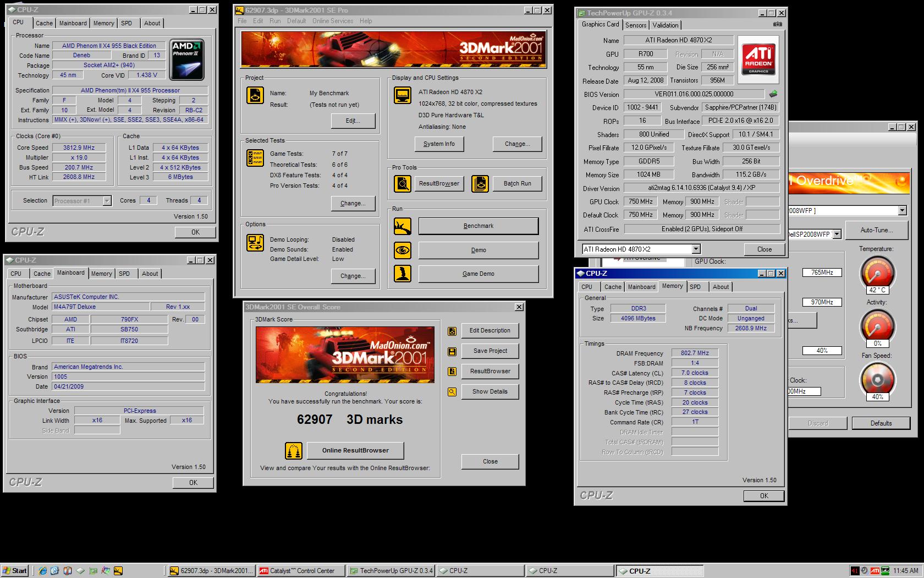Click the BIOS Version field in GPU-Z
Image resolution: width=924 pixels, height=578 pixels.
pyautogui.click(x=694, y=94)
